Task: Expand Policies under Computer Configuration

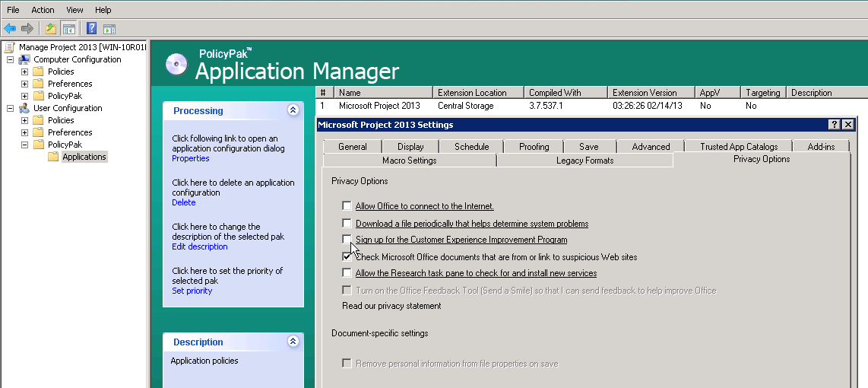Action: pos(24,72)
